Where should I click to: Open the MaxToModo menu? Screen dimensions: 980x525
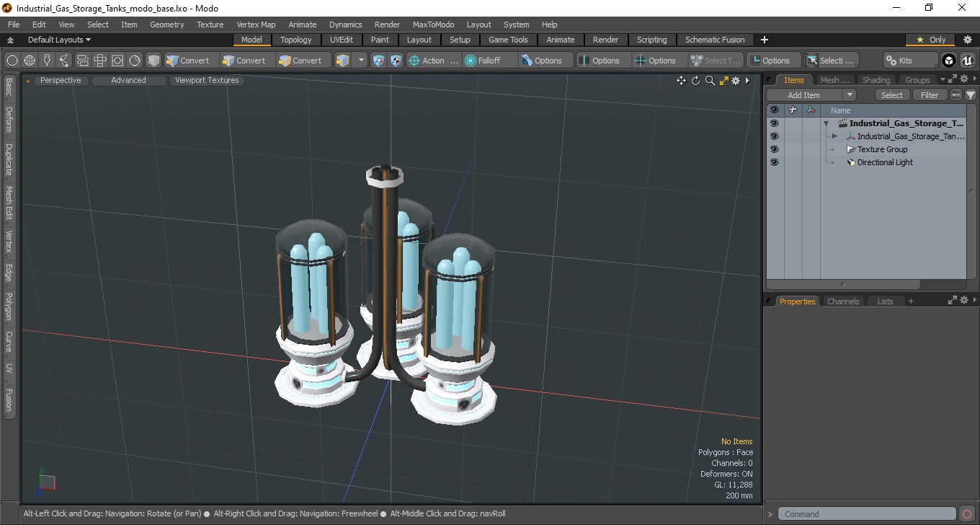(x=433, y=25)
